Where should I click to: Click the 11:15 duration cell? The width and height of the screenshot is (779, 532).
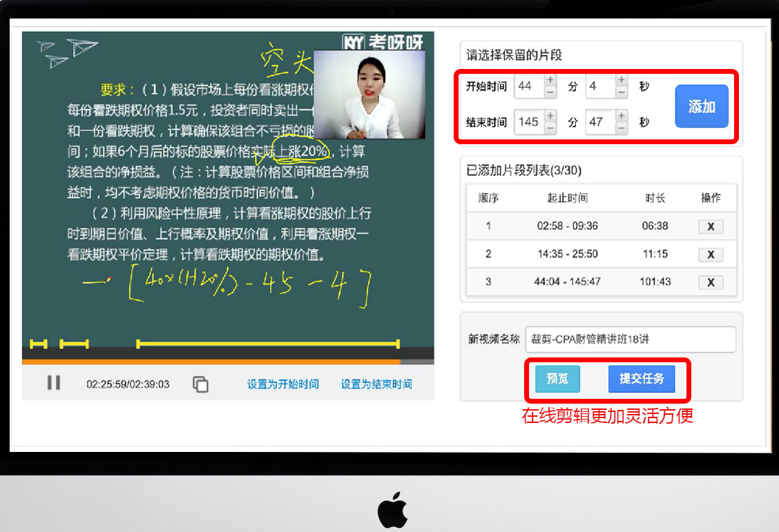click(x=655, y=254)
